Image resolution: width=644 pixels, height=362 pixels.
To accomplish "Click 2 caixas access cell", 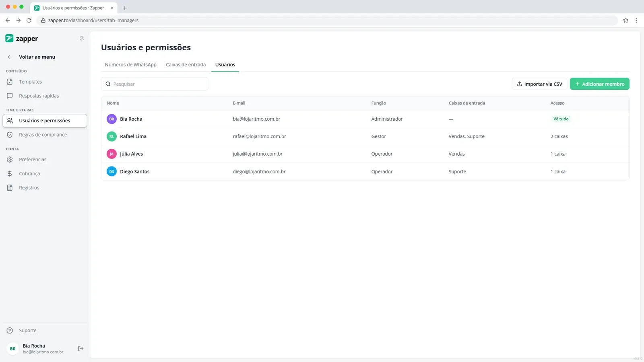I will pos(559,136).
